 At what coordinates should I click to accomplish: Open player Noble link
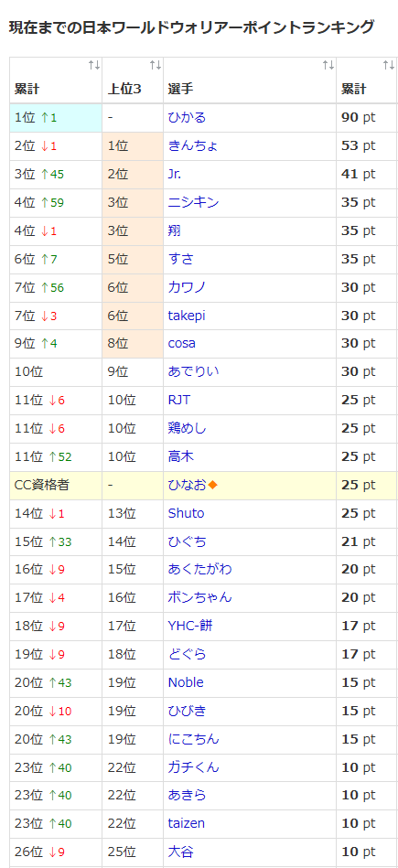[x=186, y=682]
